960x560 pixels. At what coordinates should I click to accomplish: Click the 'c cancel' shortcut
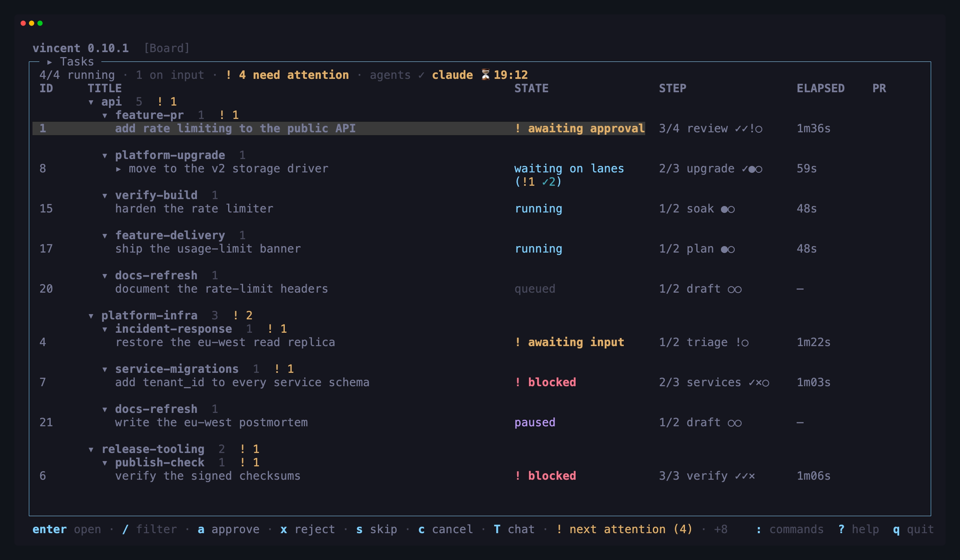[x=445, y=529]
